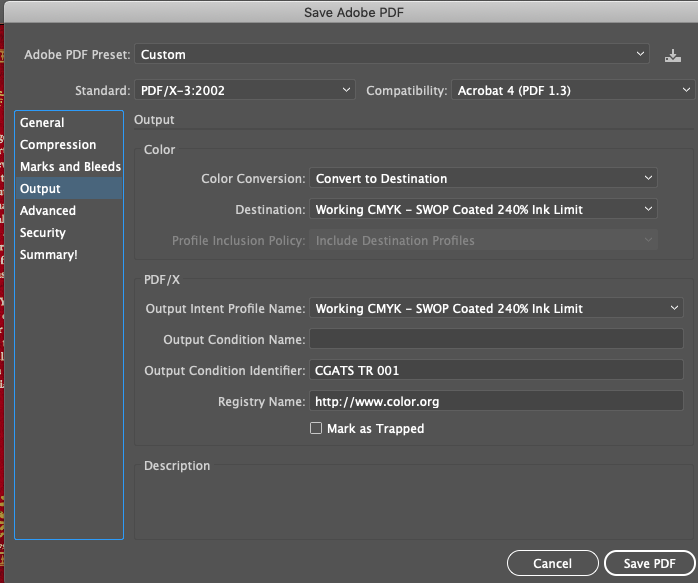Open the Security settings section

coord(43,233)
